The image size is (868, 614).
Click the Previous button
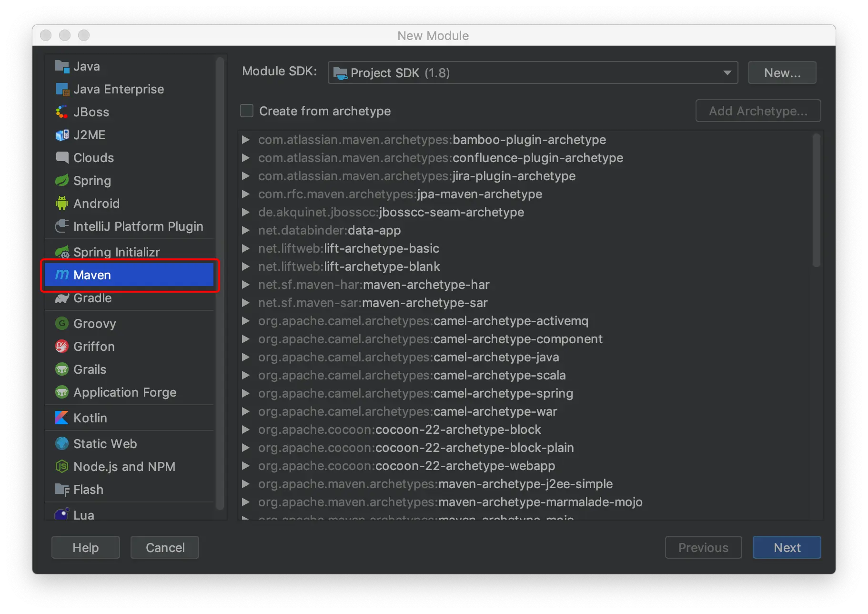(x=703, y=547)
